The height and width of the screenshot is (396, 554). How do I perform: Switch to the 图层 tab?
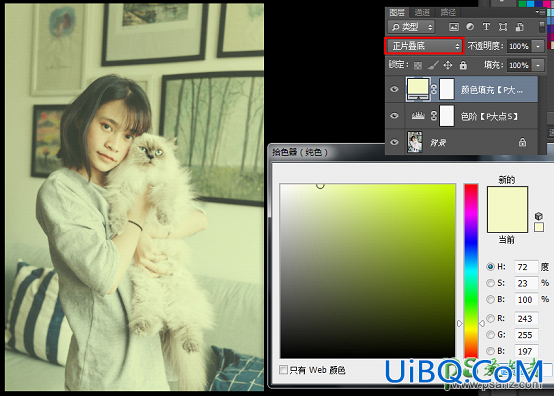[397, 13]
